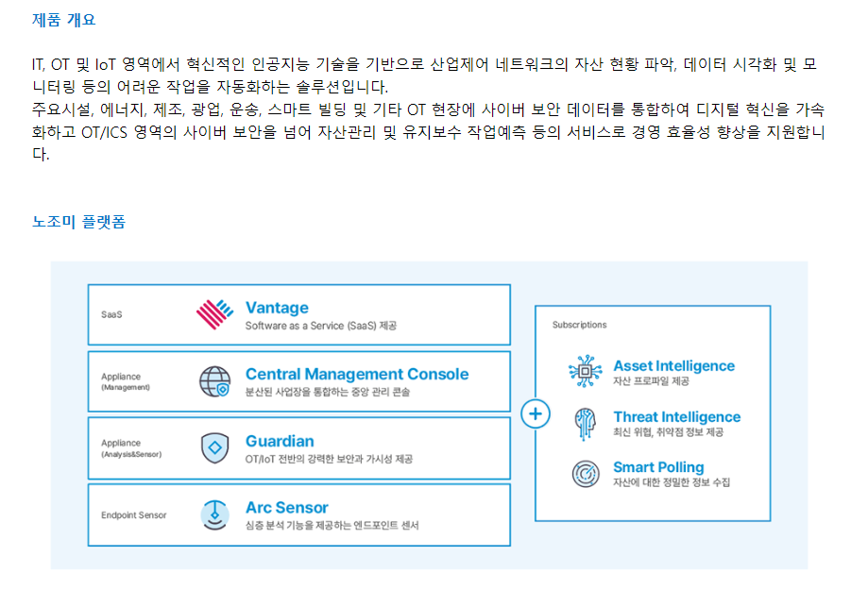Click the Appliance (Analysis&Sensor) label

[x=131, y=448]
